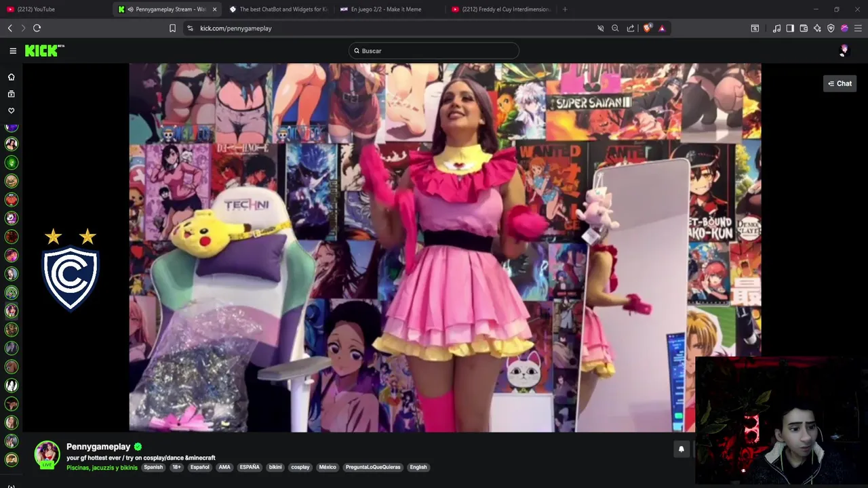Click the México tag
The width and height of the screenshot is (868, 488).
[x=328, y=467]
